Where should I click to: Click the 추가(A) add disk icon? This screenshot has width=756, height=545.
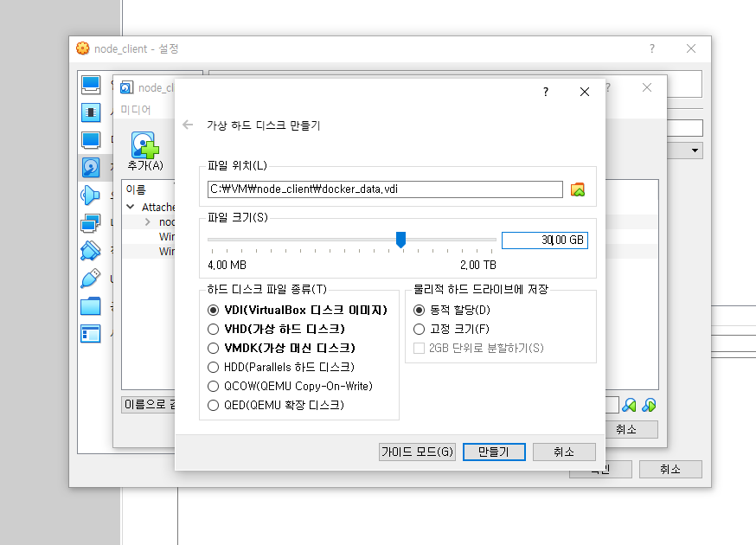coord(145,151)
